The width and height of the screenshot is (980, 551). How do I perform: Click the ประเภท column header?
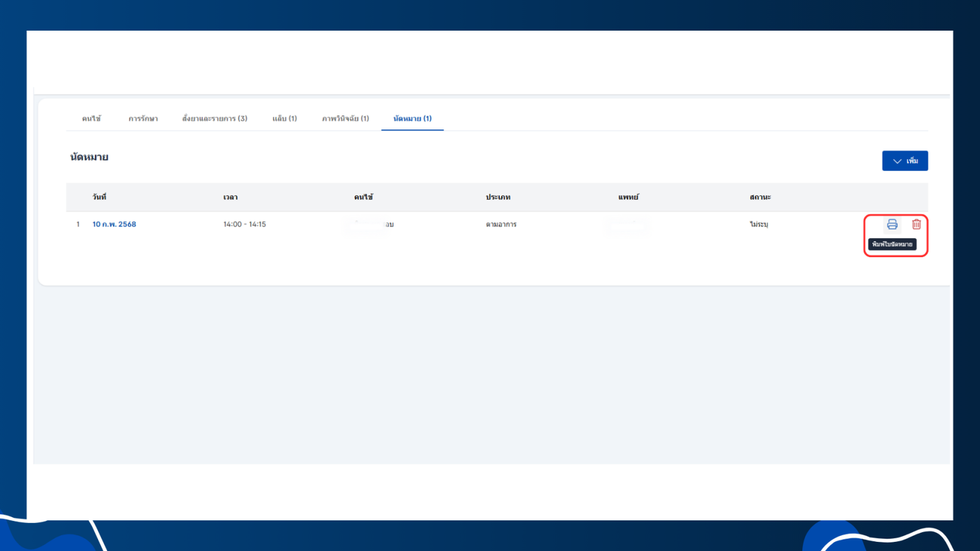click(x=498, y=197)
